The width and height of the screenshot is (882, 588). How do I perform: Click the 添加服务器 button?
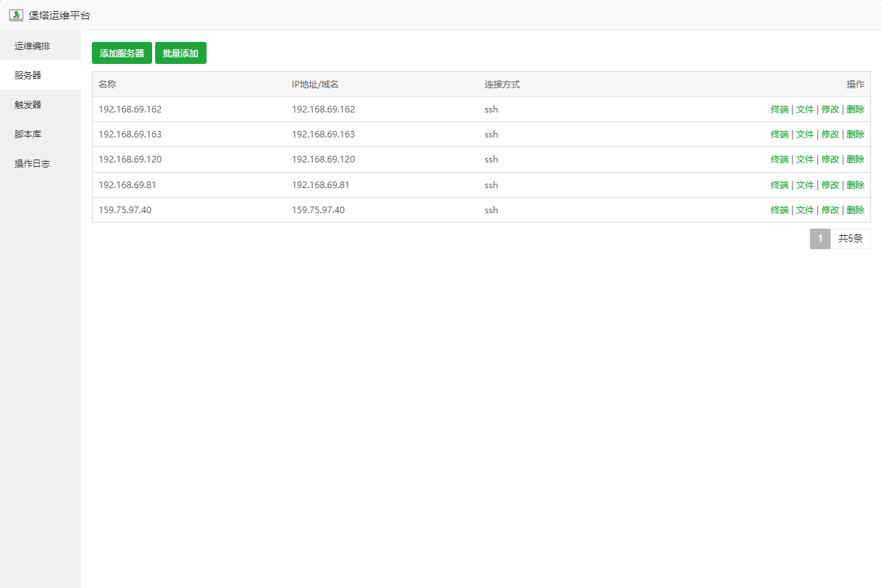click(x=122, y=53)
